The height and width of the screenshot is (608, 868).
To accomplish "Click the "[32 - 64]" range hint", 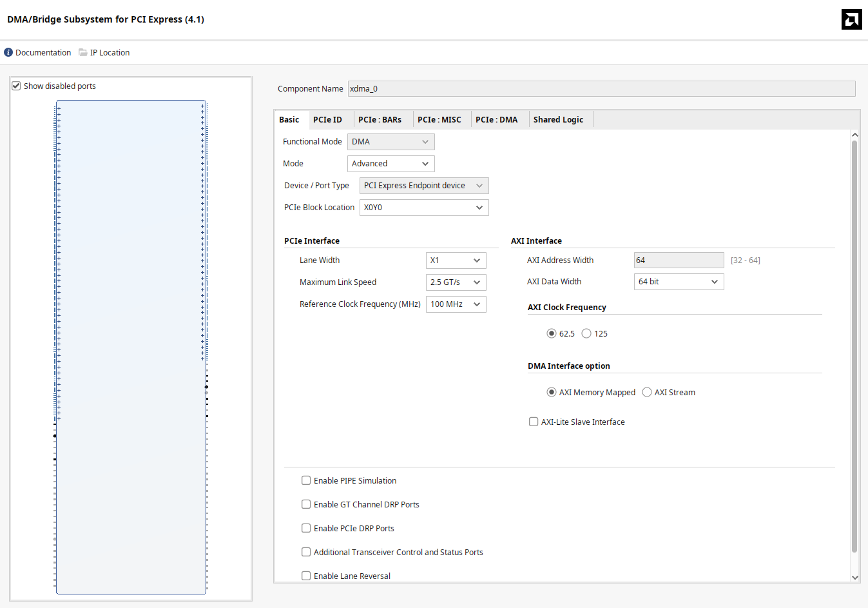I will coord(746,260).
